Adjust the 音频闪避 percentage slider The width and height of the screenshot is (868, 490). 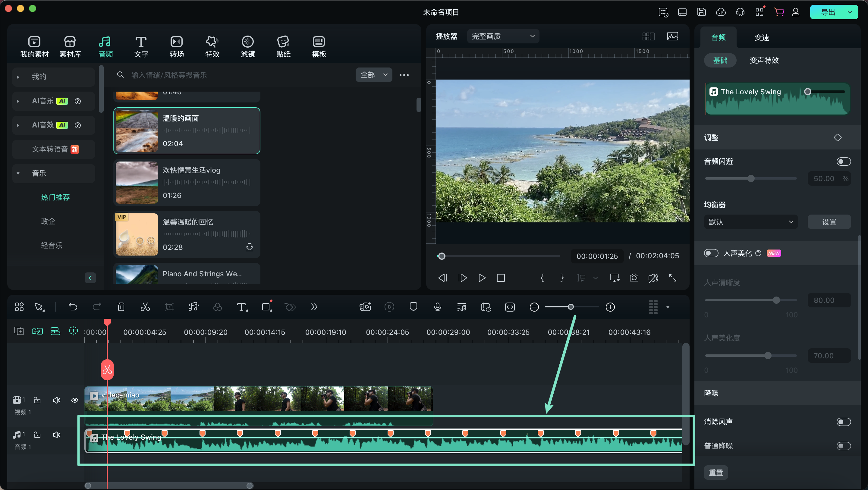point(751,178)
